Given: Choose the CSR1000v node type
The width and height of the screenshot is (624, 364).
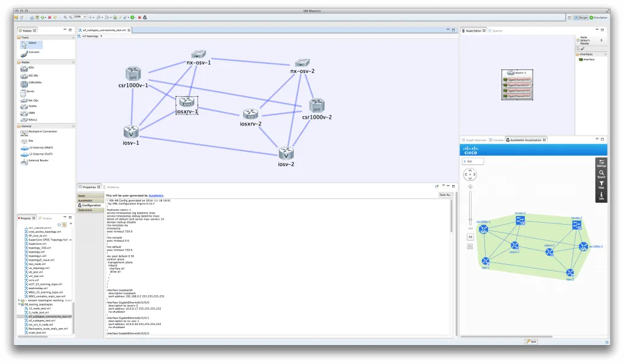Looking at the screenshot, I should [31, 83].
